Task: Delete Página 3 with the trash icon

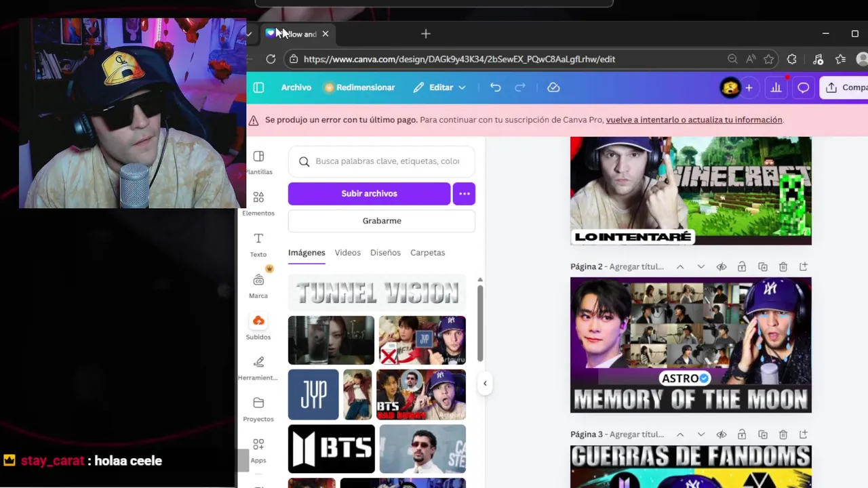Action: (783, 434)
